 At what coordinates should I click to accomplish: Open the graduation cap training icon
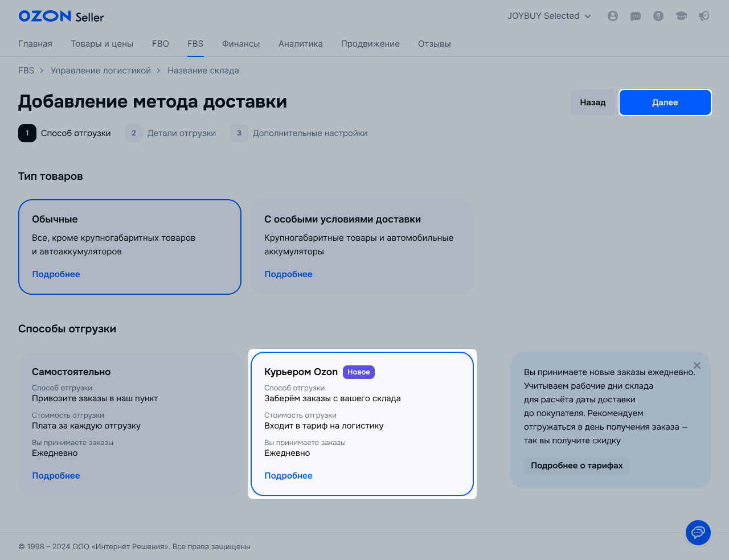coord(681,16)
